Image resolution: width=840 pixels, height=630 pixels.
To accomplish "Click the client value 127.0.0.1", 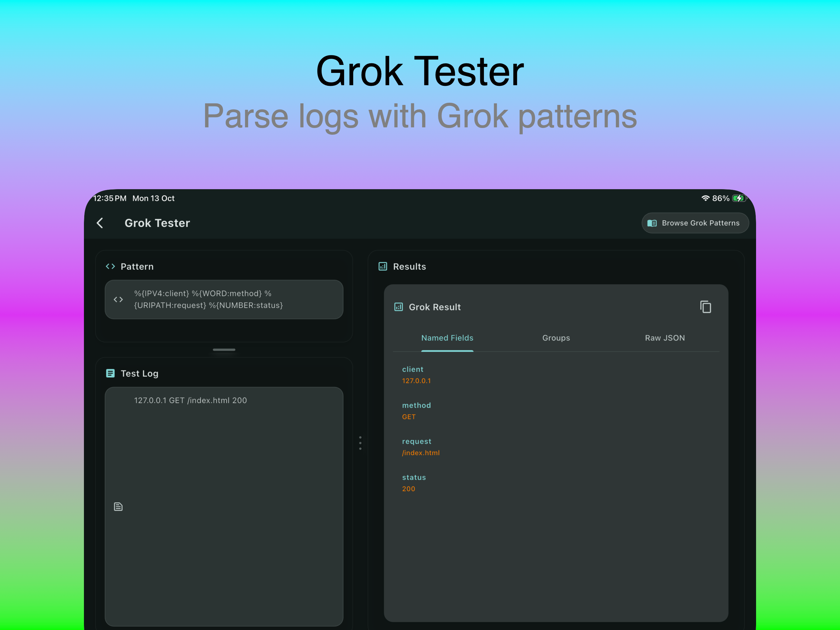I will (417, 380).
